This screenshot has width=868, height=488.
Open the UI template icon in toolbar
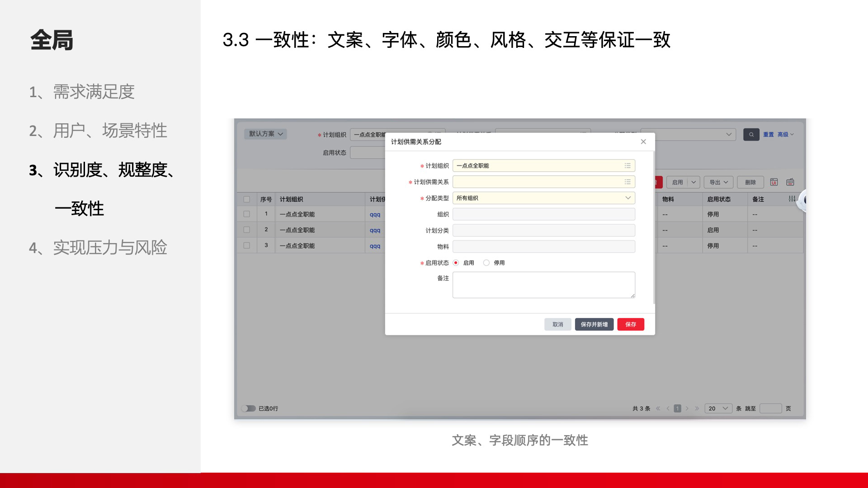pyautogui.click(x=774, y=182)
